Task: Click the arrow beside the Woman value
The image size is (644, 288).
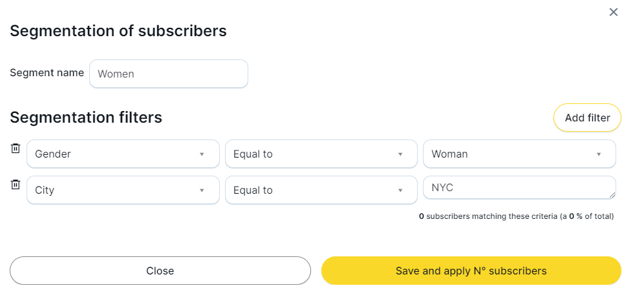Action: [x=599, y=154]
